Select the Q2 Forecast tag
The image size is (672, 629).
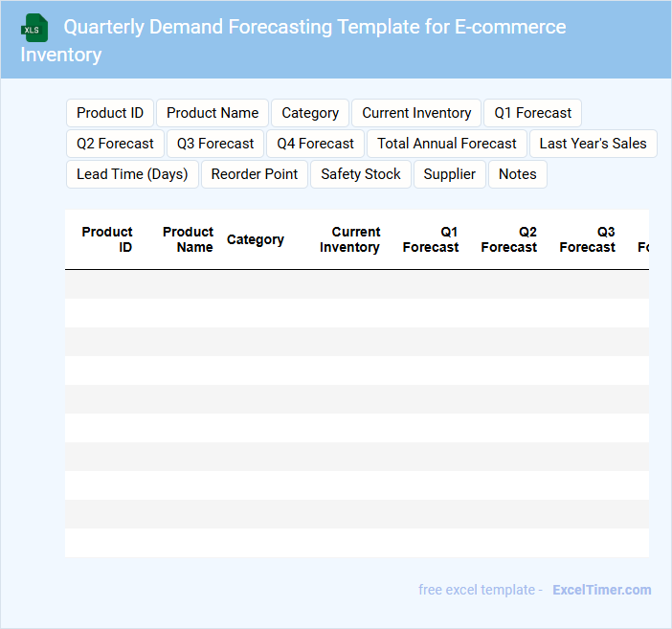pyautogui.click(x=115, y=144)
